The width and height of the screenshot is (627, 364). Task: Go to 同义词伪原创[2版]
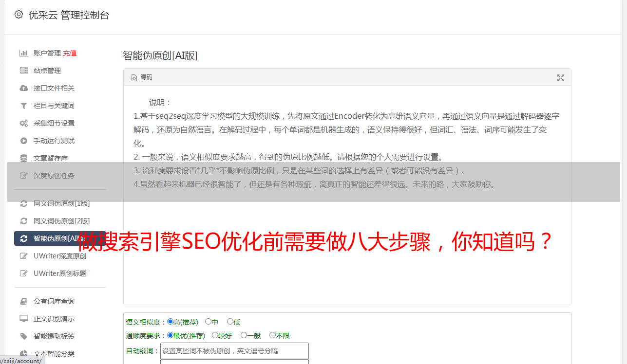pyautogui.click(x=62, y=221)
